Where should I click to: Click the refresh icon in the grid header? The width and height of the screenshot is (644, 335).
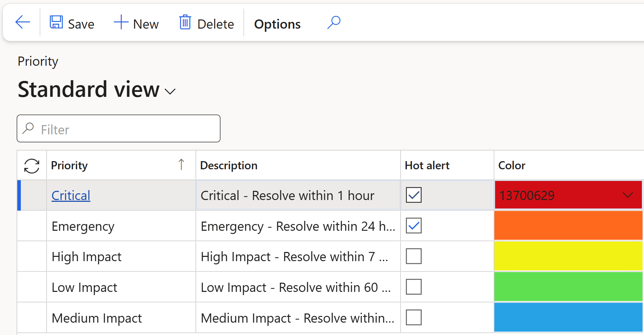[31, 165]
